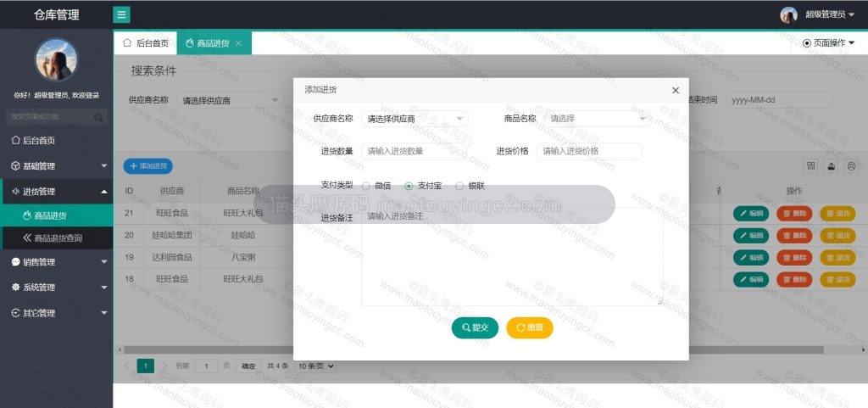Screen dimensions: 868x408
Task: Click the export icon above the table
Action: coord(831,166)
